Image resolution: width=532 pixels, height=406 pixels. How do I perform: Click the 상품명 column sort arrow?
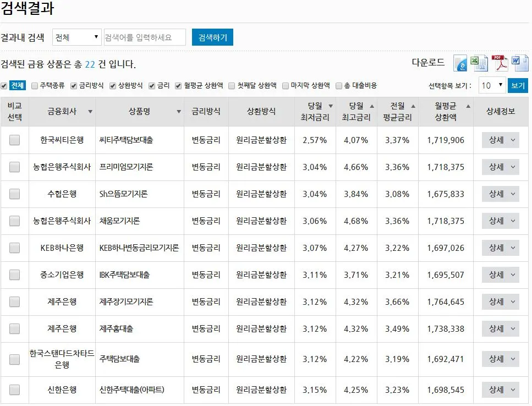(179, 111)
